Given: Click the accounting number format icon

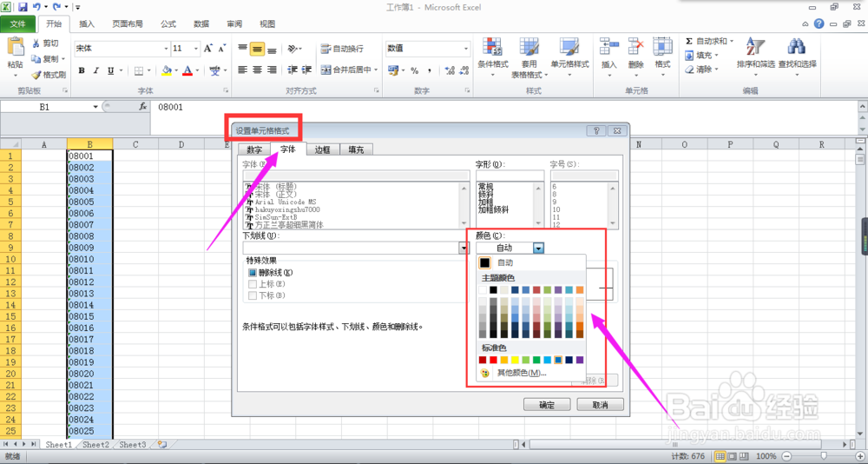Looking at the screenshot, I should (393, 70).
